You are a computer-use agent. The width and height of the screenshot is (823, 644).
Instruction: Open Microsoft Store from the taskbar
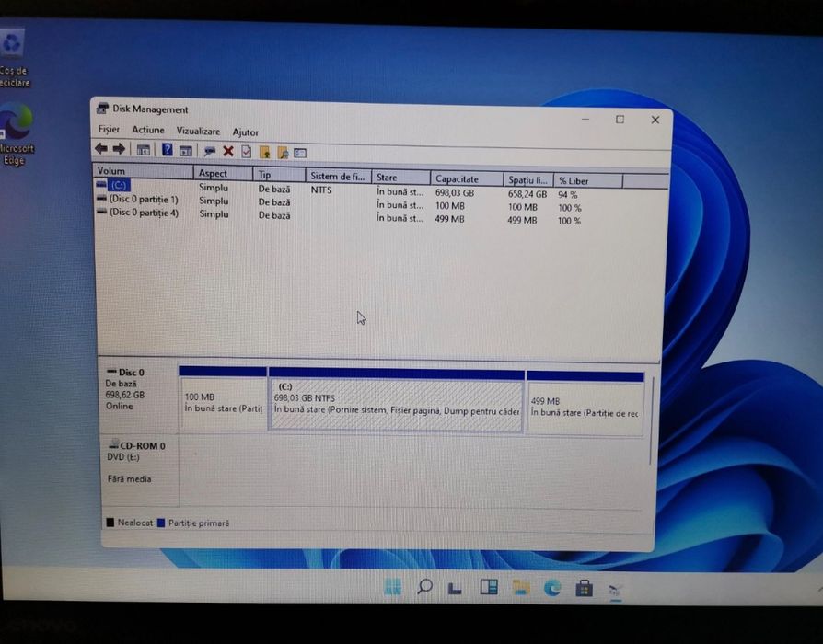(x=584, y=589)
